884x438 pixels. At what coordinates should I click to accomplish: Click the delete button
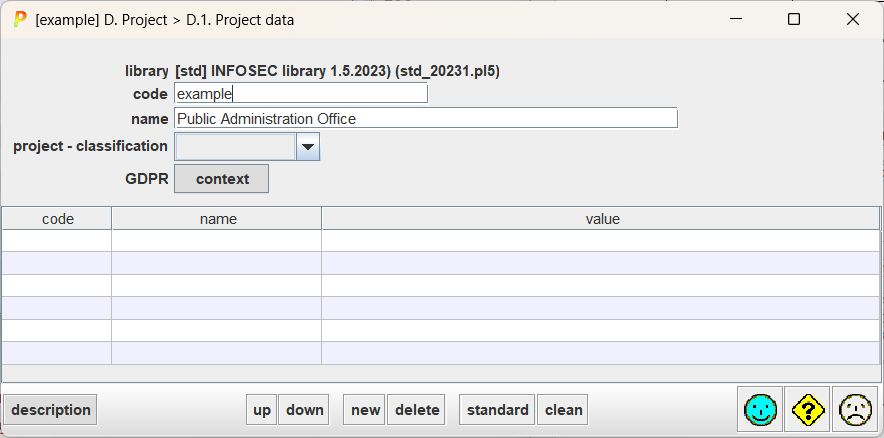(x=417, y=410)
